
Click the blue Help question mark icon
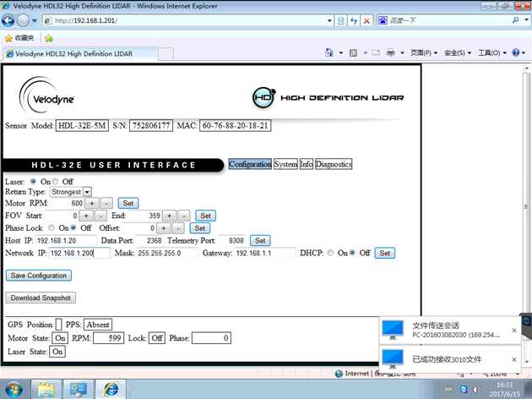(x=516, y=52)
